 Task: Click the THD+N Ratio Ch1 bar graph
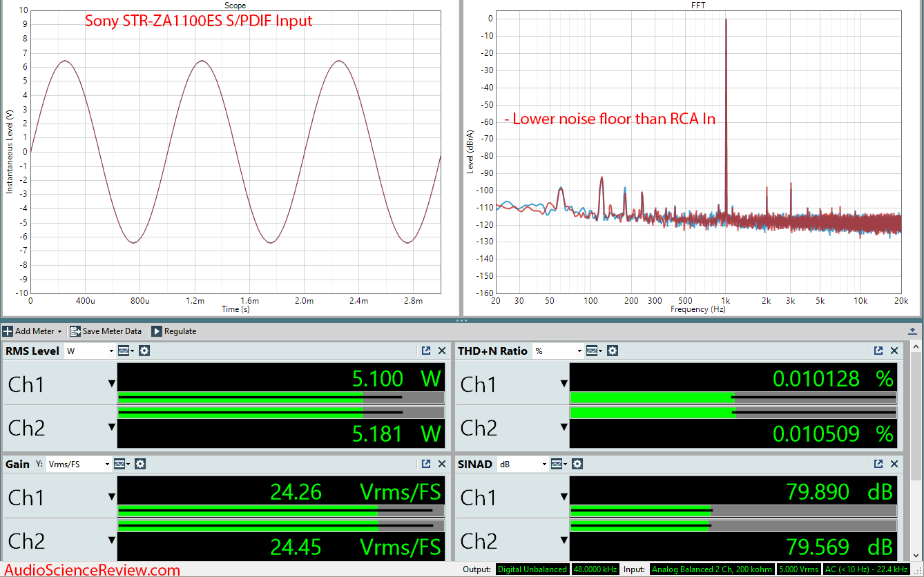[733, 398]
